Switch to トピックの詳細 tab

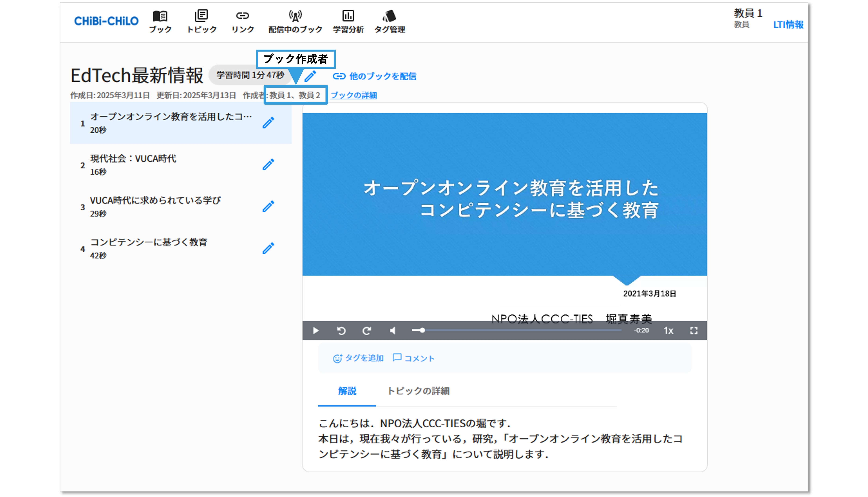[418, 391]
